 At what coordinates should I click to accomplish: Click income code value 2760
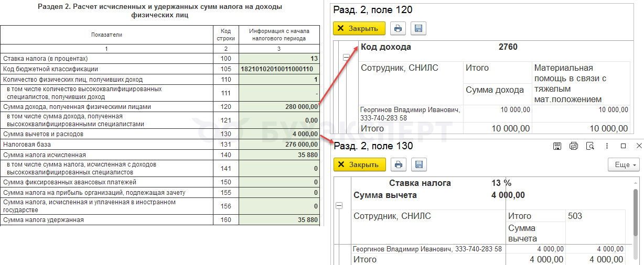pyautogui.click(x=508, y=47)
